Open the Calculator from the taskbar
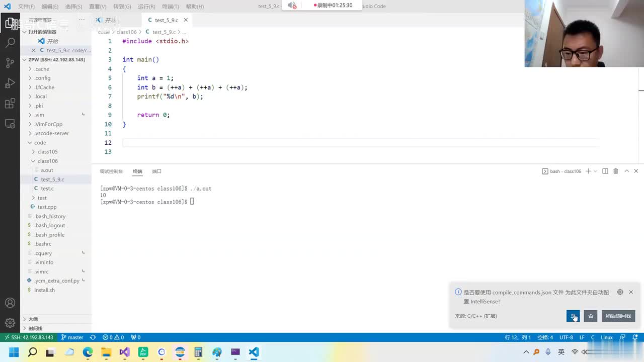 pos(198,352)
